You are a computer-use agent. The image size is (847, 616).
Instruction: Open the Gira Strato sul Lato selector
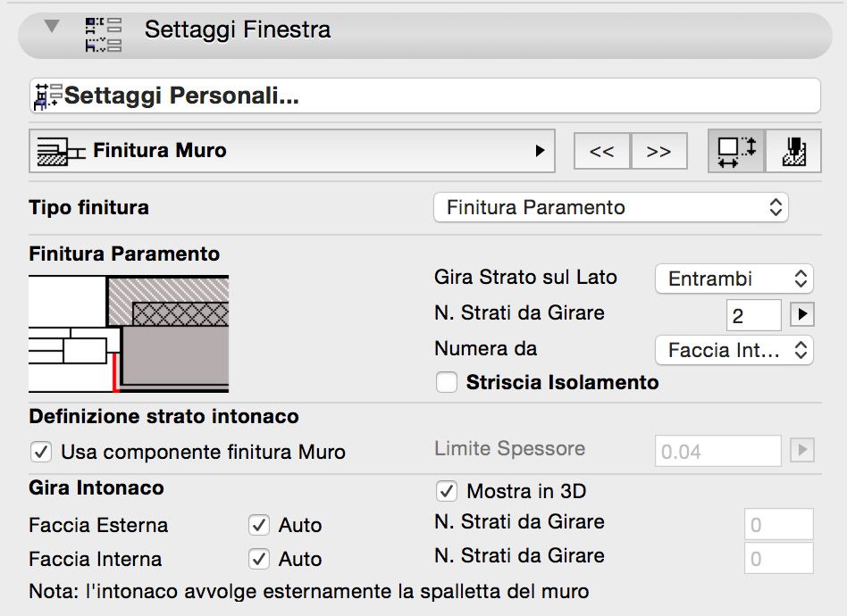(x=733, y=279)
